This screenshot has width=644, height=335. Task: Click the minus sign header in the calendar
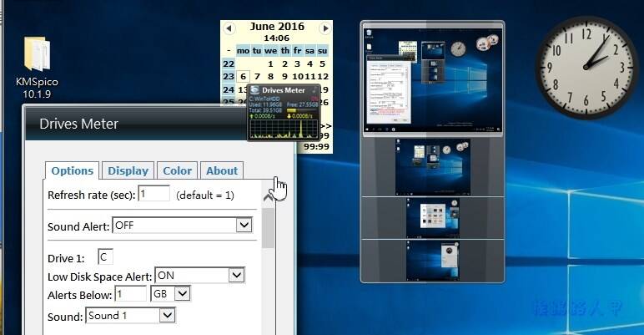coord(229,51)
